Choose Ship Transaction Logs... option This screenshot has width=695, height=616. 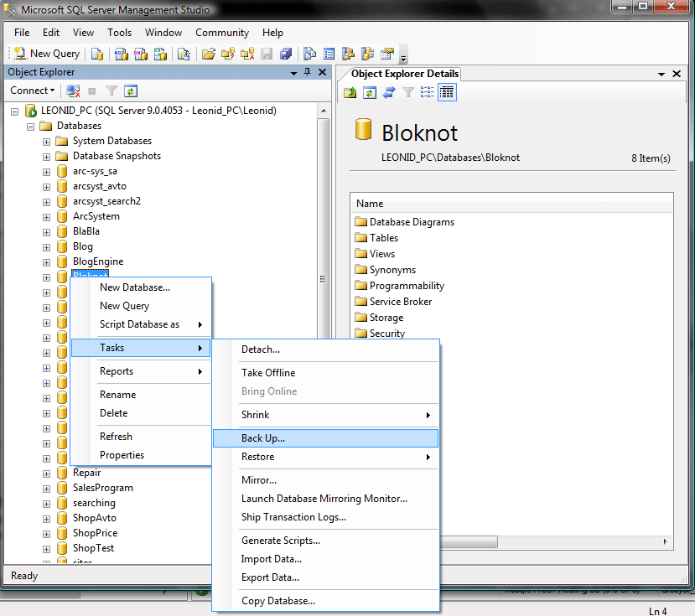[326, 517]
